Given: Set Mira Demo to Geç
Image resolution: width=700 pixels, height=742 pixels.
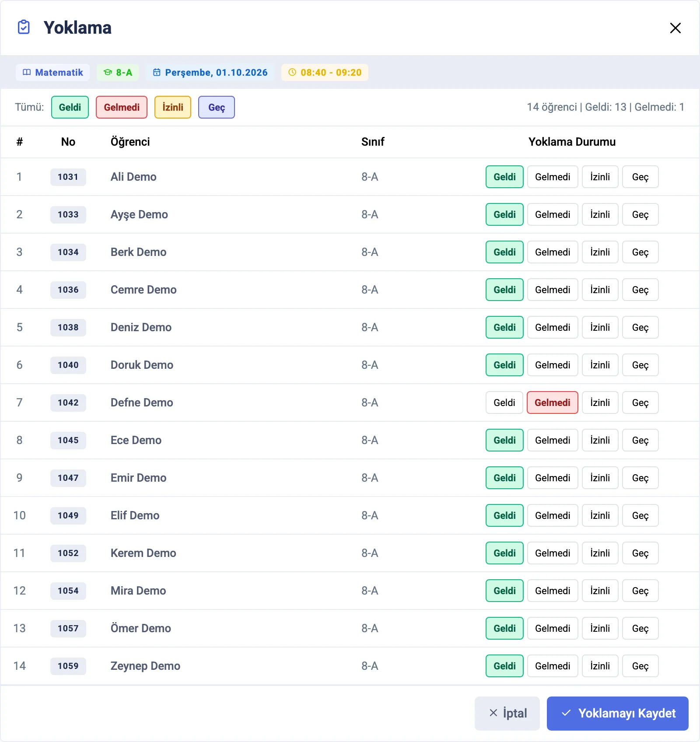Looking at the screenshot, I should [640, 591].
